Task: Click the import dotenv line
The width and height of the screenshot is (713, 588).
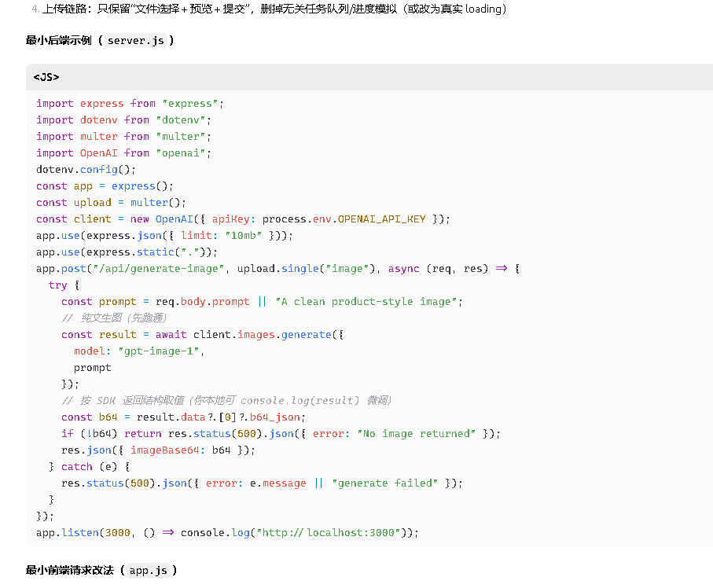Action: [x=123, y=119]
